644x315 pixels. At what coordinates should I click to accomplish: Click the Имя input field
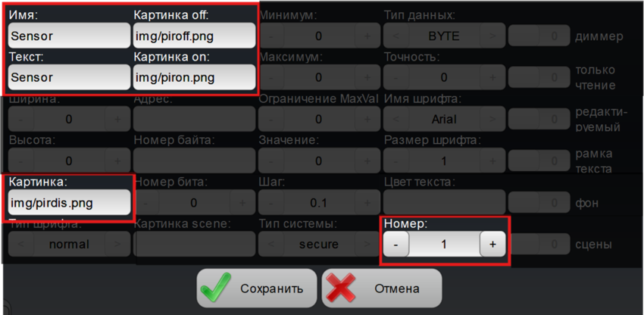pyautogui.click(x=69, y=36)
